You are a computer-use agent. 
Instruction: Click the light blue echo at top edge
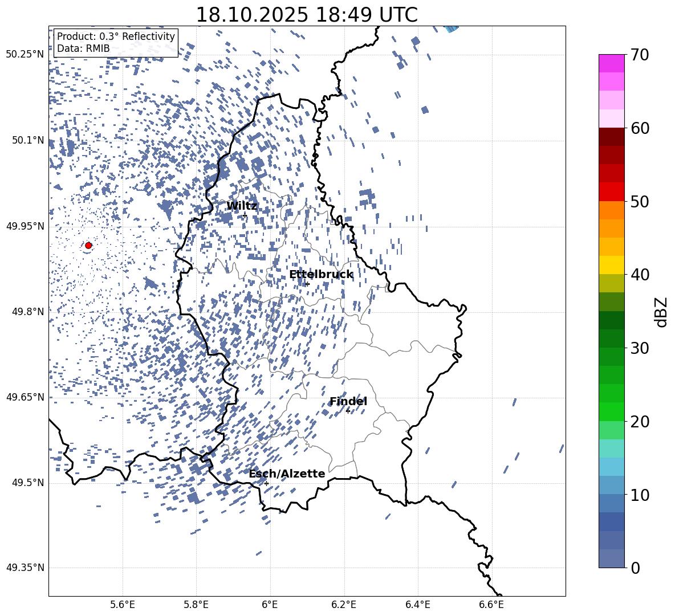point(451,29)
